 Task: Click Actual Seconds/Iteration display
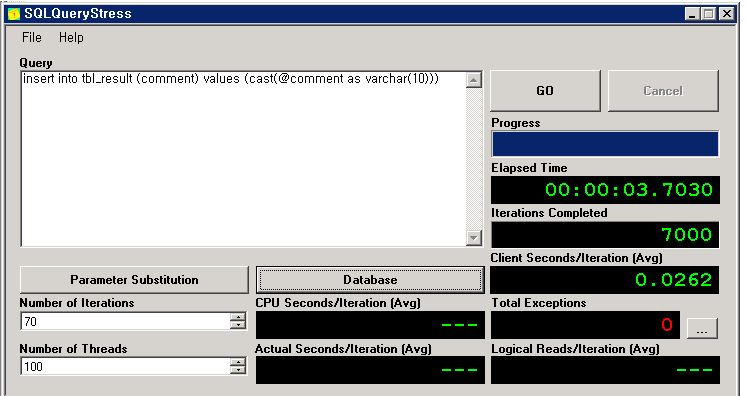click(x=370, y=370)
